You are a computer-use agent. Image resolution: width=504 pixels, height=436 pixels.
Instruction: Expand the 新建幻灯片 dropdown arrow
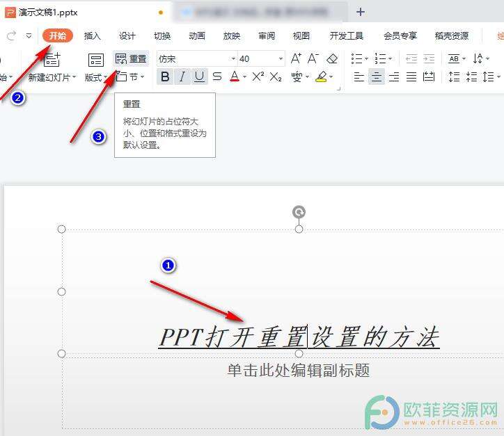click(x=74, y=77)
